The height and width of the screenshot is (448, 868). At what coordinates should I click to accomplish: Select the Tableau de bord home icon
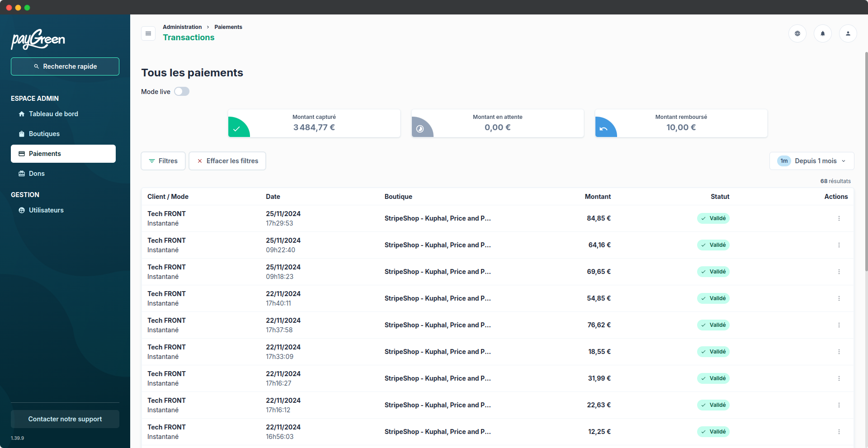coord(21,114)
